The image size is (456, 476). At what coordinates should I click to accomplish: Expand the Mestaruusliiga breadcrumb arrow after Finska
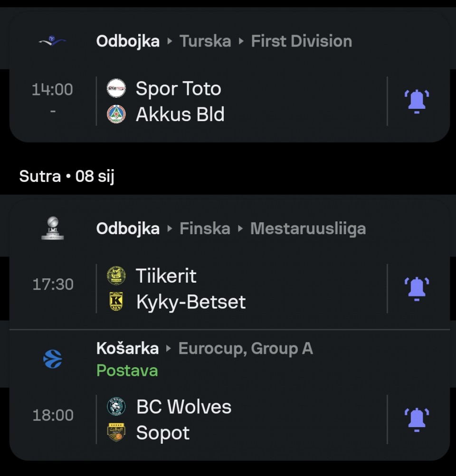coord(241,229)
